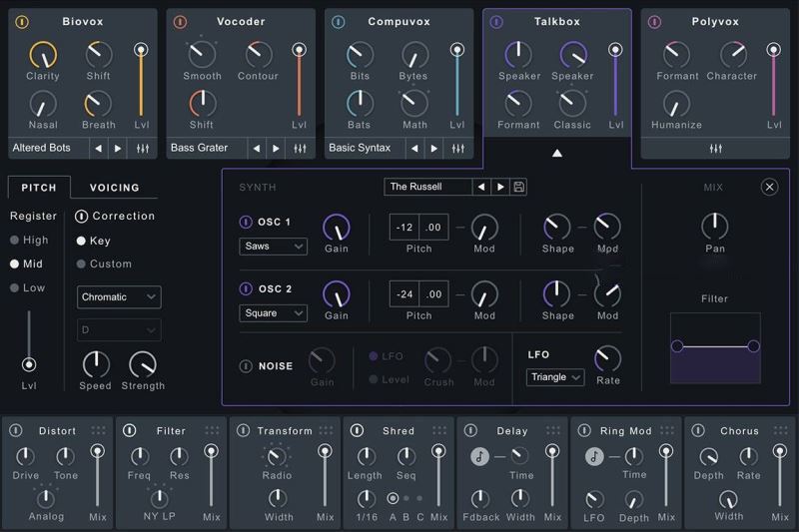The width and height of the screenshot is (799, 532).
Task: Enable the Transform effect power icon
Action: 244,431
